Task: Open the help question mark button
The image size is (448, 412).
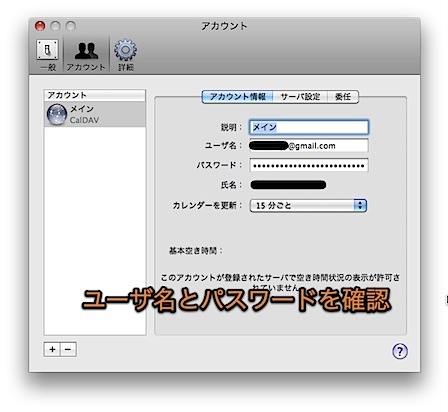Action: [400, 351]
